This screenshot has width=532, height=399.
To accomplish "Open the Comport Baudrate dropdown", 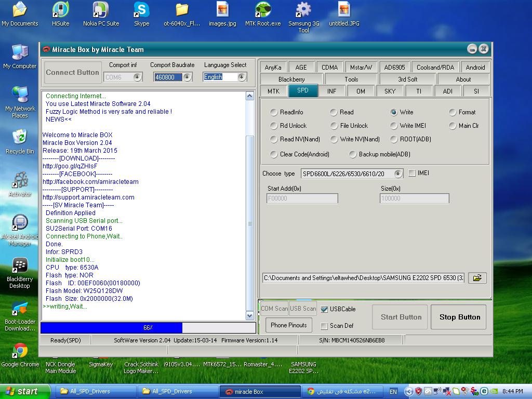I will click(x=187, y=77).
